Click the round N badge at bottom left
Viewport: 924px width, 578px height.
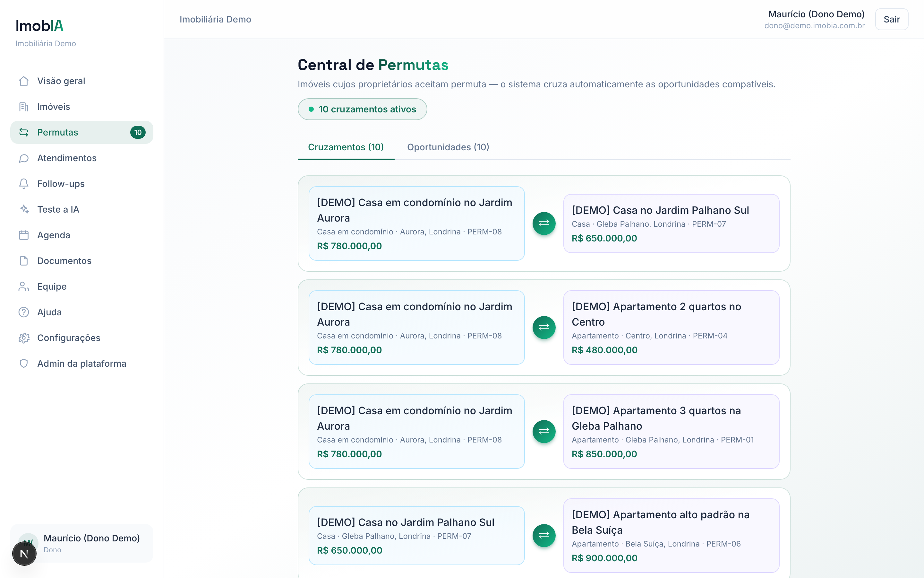coord(24,554)
